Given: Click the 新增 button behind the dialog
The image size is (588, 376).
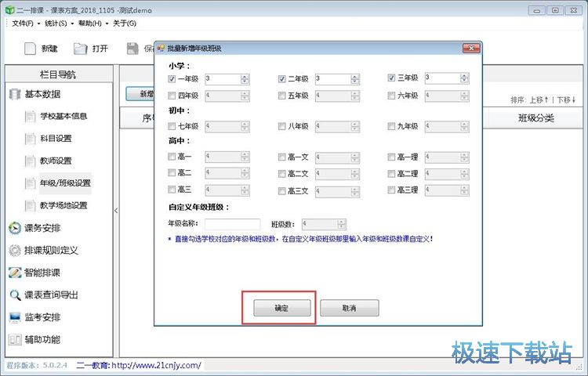Looking at the screenshot, I should tap(140, 94).
